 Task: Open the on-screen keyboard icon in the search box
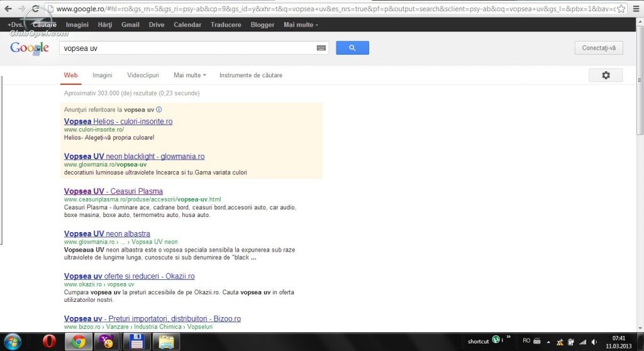coord(321,48)
